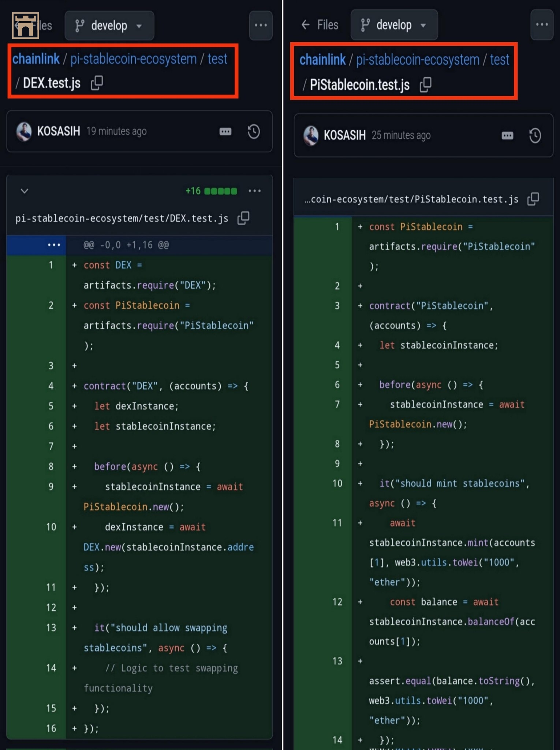Click '25 minutes ago' timestamp
560x750 pixels.
point(401,135)
